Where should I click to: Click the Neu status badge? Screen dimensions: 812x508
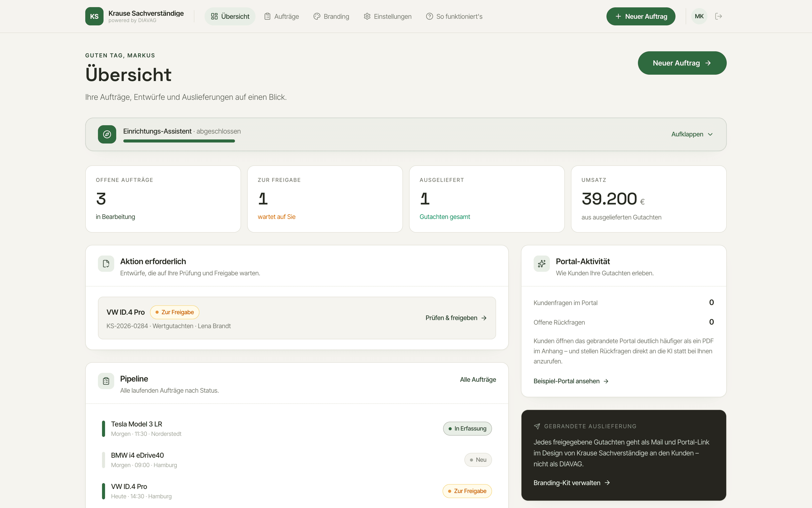[x=478, y=460]
